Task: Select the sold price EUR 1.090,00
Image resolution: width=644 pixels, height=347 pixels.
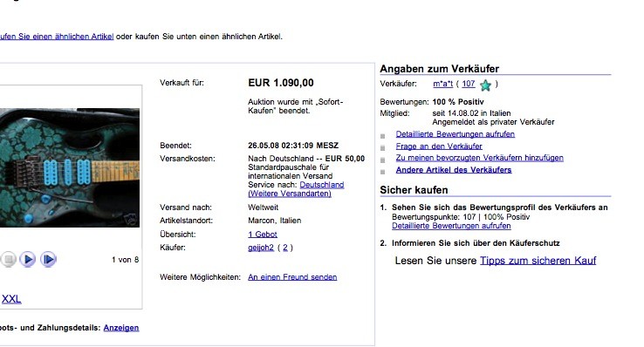Action: coord(281,83)
